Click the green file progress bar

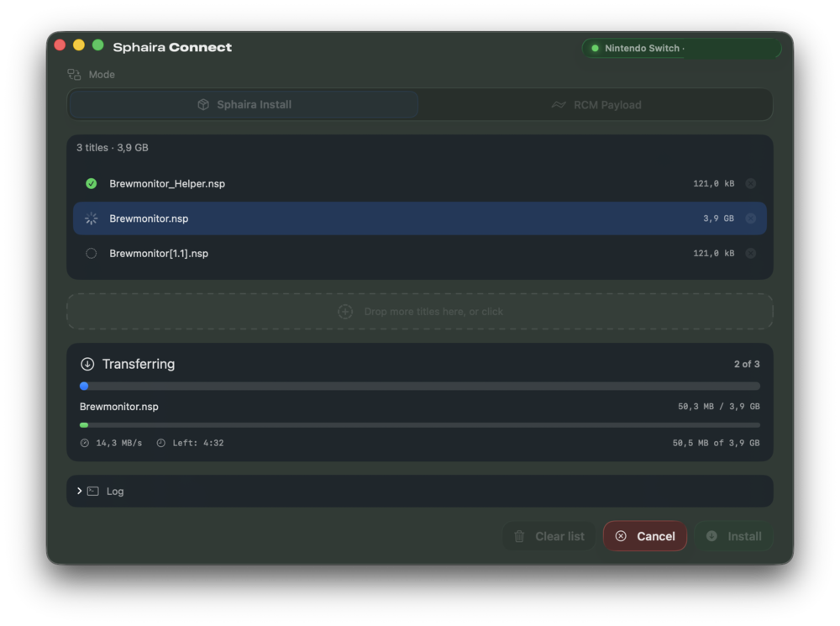pos(419,425)
